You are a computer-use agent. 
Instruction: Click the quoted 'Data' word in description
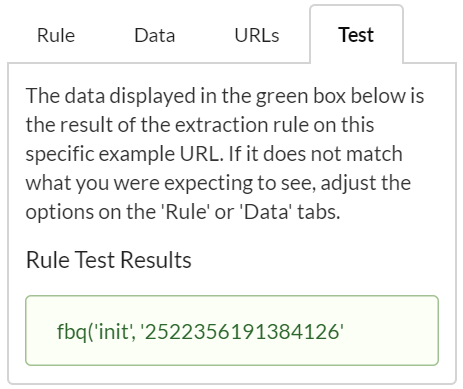pos(266,212)
